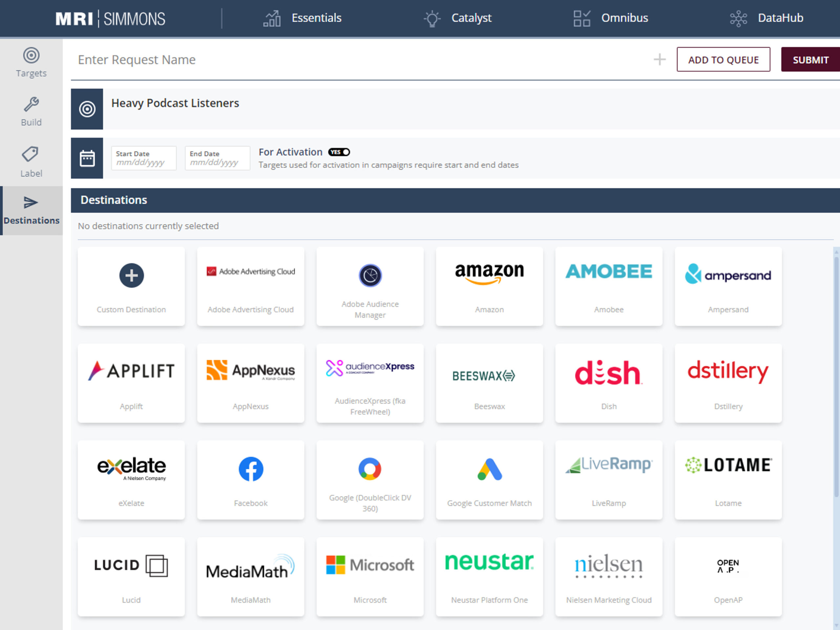Open Catalyst from top navigation
Screen dimensions: 840x630
pyautogui.click(x=458, y=18)
